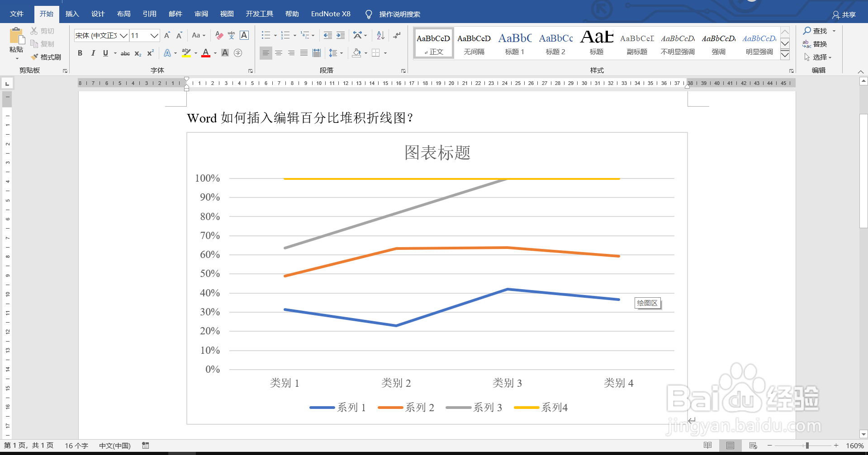Open the font name dropdown
Image resolution: width=868 pixels, height=455 pixels.
tap(123, 35)
